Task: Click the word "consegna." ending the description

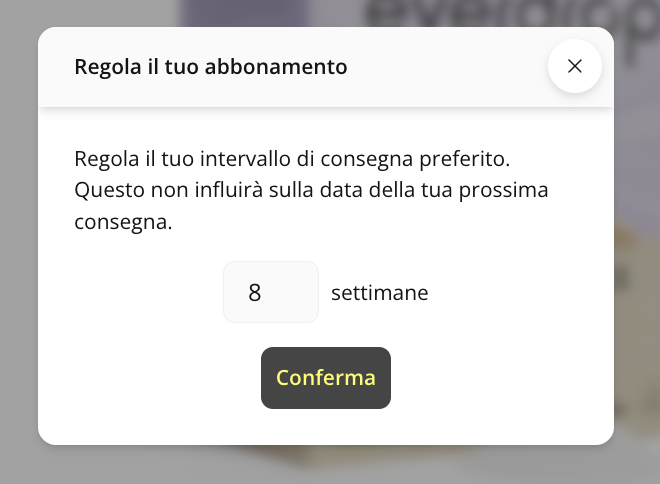Action: pos(124,222)
